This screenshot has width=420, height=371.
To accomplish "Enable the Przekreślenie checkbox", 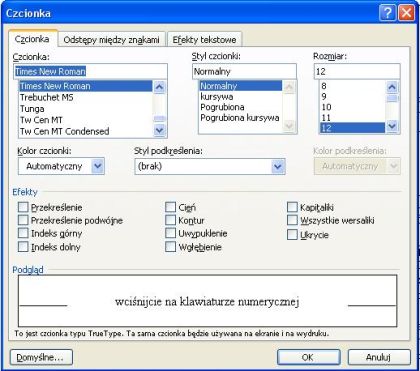I will pyautogui.click(x=23, y=207).
